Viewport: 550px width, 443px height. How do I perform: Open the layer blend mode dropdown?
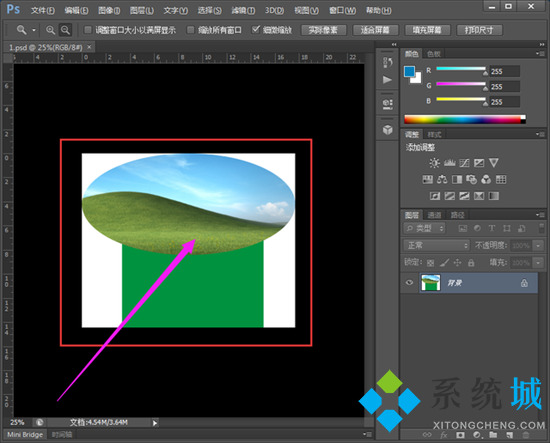(x=436, y=245)
